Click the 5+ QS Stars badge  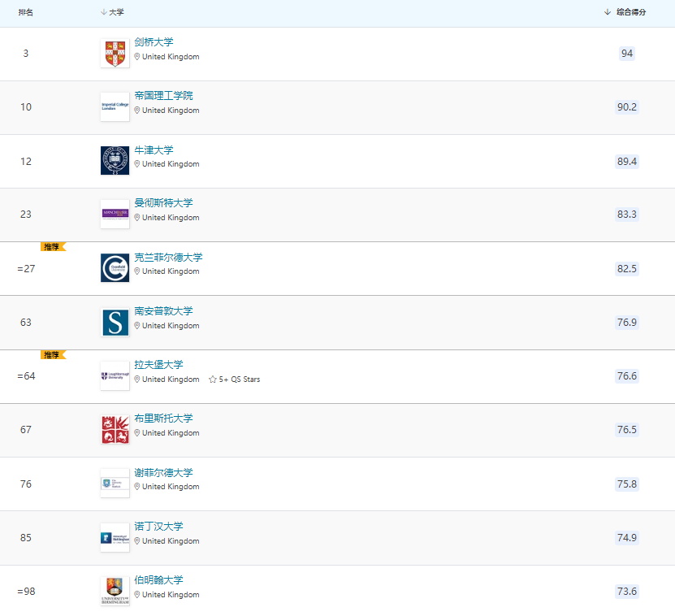[235, 380]
